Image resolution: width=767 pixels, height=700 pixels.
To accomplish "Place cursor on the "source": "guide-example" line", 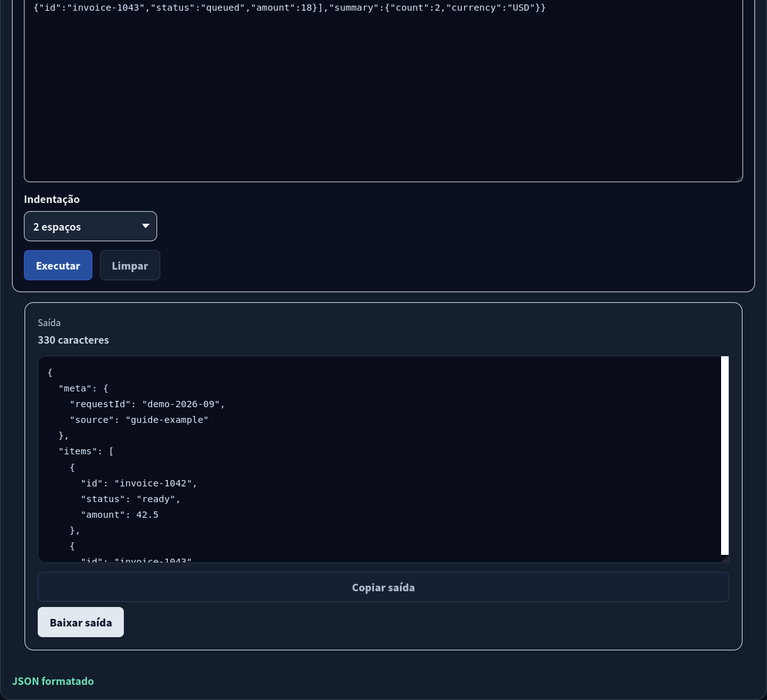I will [x=139, y=420].
